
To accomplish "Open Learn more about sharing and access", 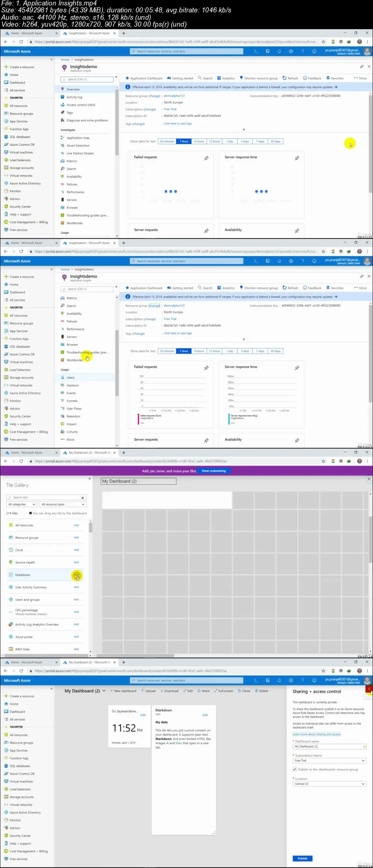I will click(x=317, y=734).
